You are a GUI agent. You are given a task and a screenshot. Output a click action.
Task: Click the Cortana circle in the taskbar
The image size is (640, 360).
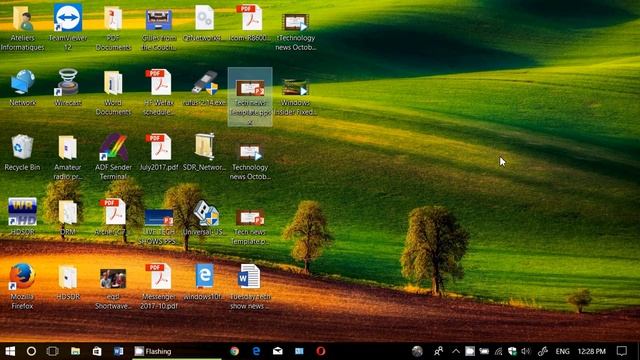pyautogui.click(x=31, y=351)
